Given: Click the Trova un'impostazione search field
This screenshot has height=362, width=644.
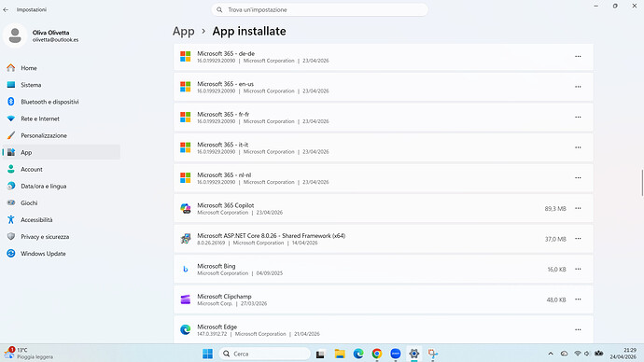Looking at the screenshot, I should [319, 9].
